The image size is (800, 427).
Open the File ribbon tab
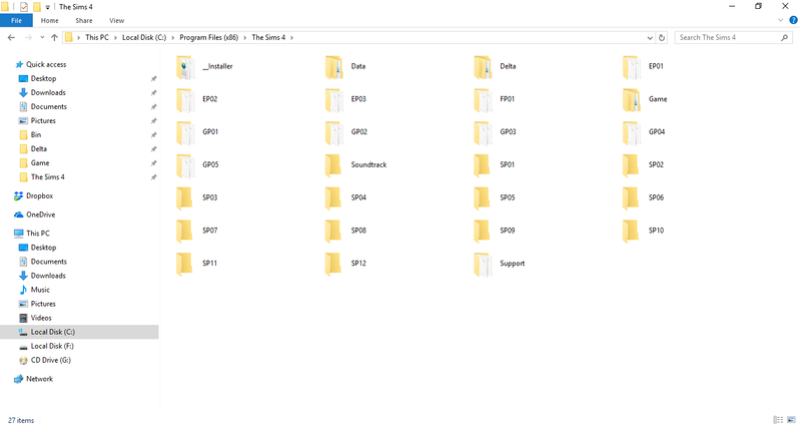[x=16, y=20]
